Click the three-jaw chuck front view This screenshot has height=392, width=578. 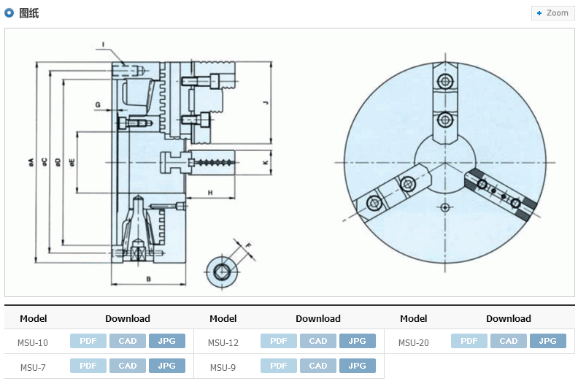pyautogui.click(x=445, y=163)
